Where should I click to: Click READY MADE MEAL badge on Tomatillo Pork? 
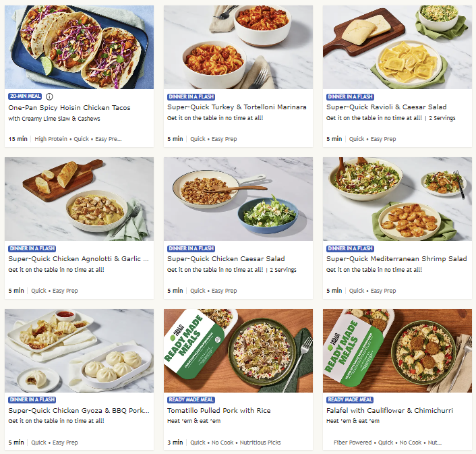click(x=191, y=399)
